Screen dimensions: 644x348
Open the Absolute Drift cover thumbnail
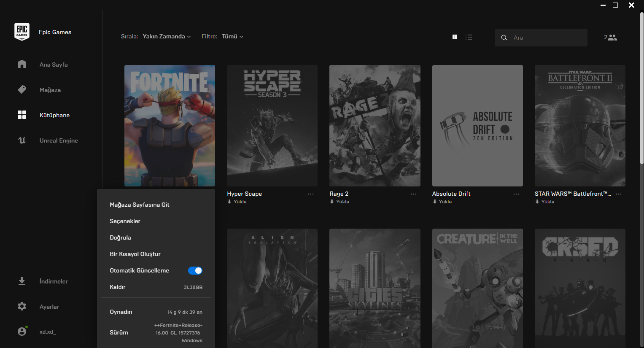pyautogui.click(x=477, y=126)
